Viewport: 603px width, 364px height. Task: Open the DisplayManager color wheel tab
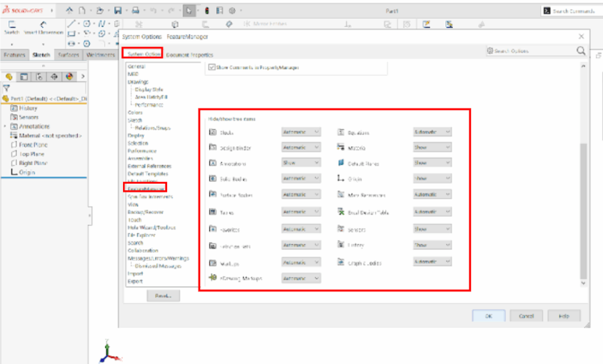coord(69,76)
